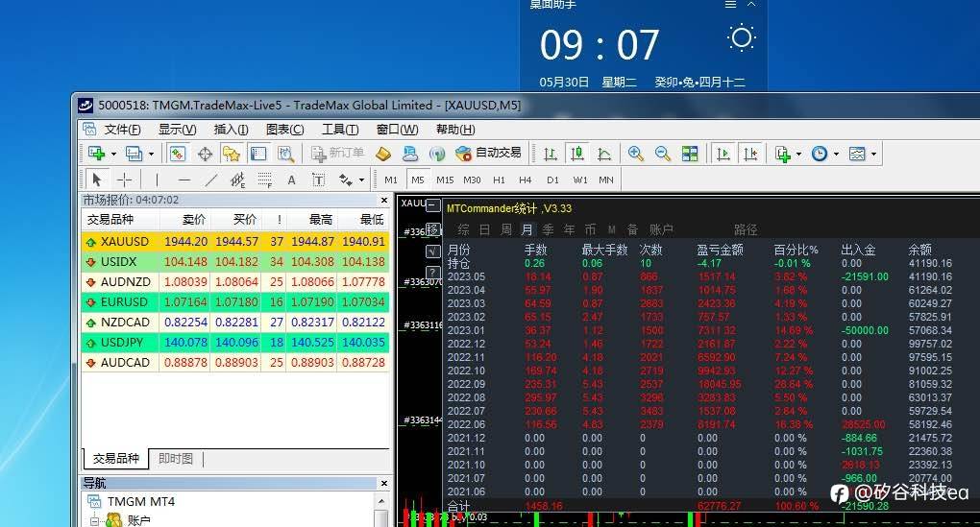Select the text label T tool

click(318, 180)
